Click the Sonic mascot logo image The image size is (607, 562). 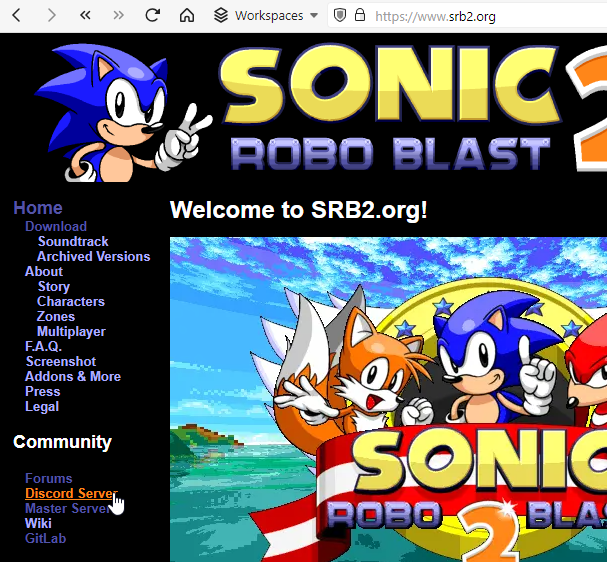pos(122,112)
